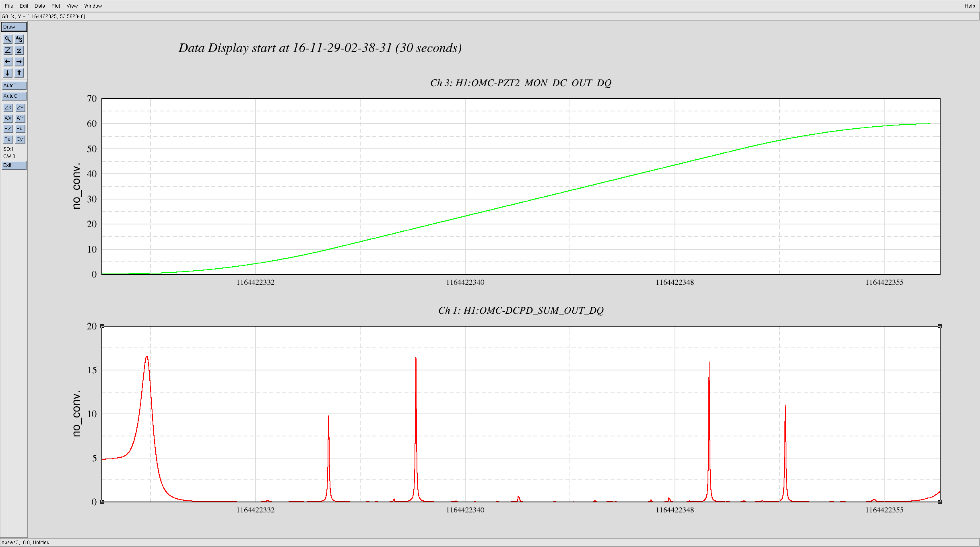The height and width of the screenshot is (547, 980).
Task: Select the magnifier zoom tool
Action: point(8,39)
